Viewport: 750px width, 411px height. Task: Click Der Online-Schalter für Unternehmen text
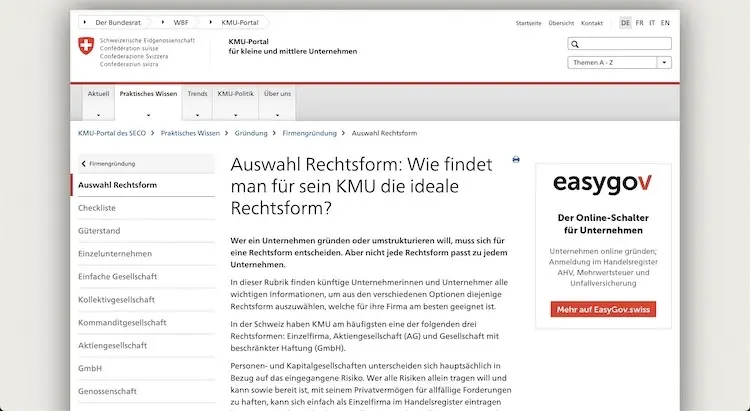603,224
